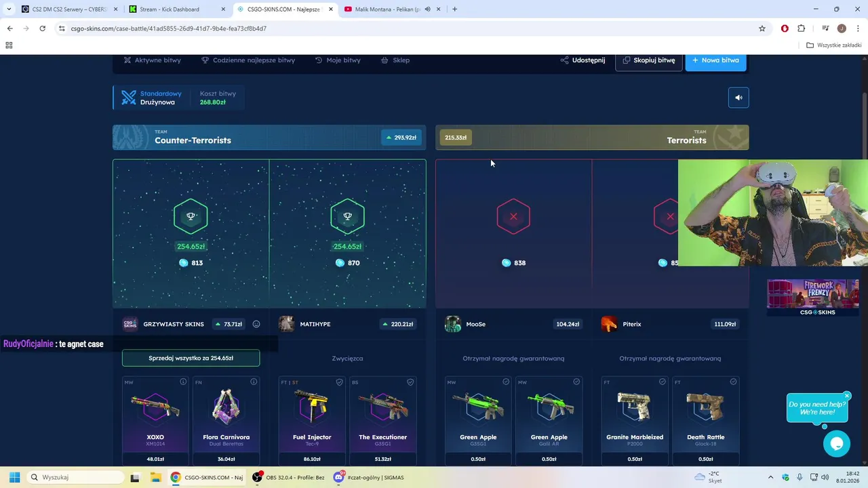Open the media control icon in Chrome toolbar

click(x=825, y=28)
